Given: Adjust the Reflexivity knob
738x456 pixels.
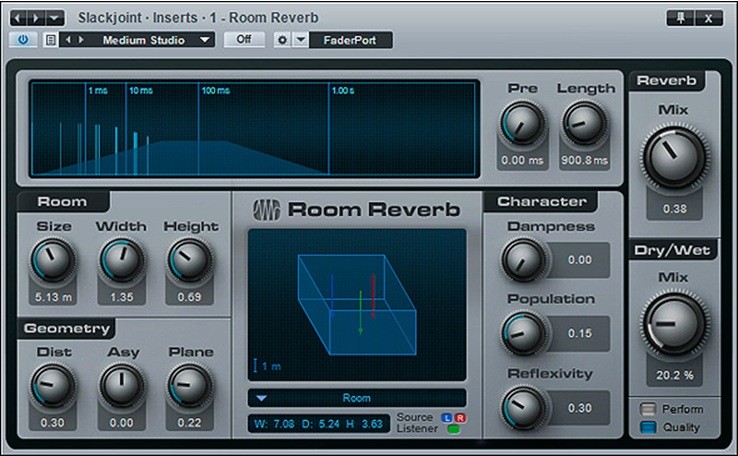Looking at the screenshot, I should point(523,407).
